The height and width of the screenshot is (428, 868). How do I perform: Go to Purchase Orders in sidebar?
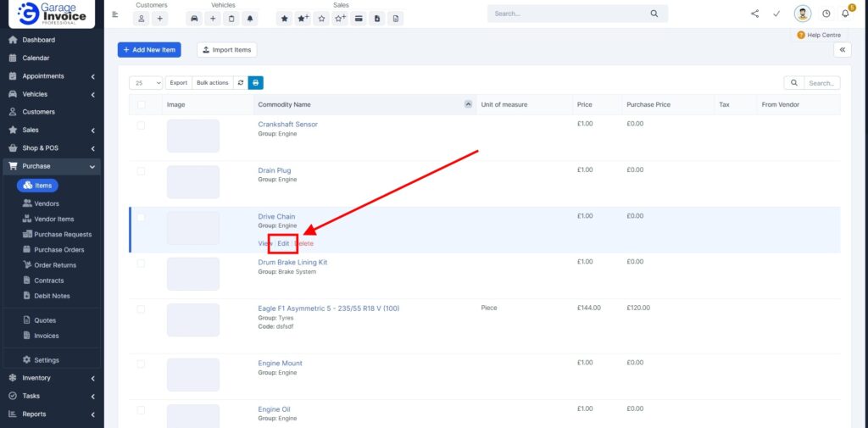point(58,250)
